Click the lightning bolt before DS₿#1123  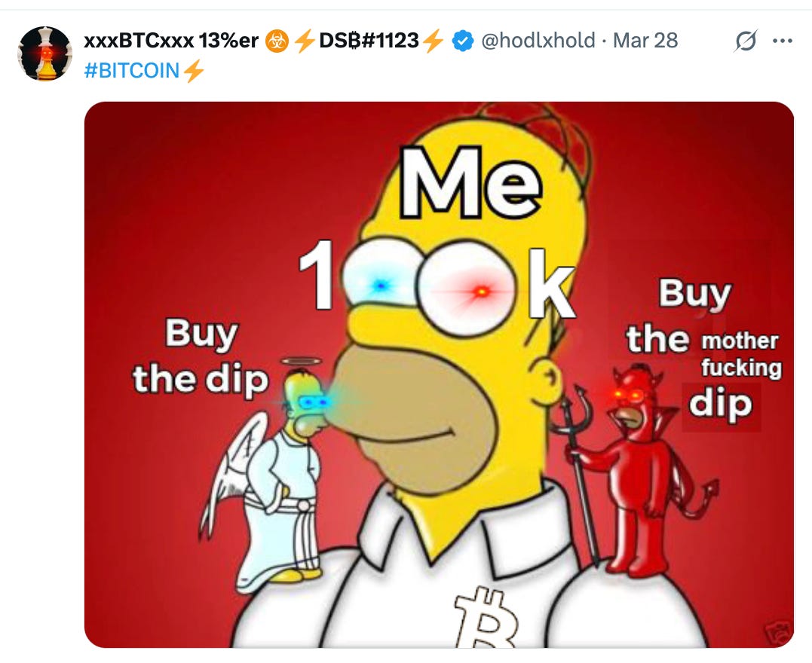click(x=305, y=41)
